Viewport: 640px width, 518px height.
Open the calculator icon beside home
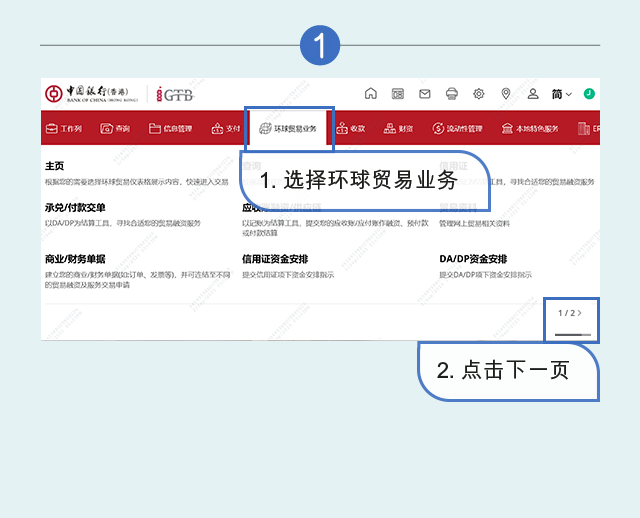point(398,94)
